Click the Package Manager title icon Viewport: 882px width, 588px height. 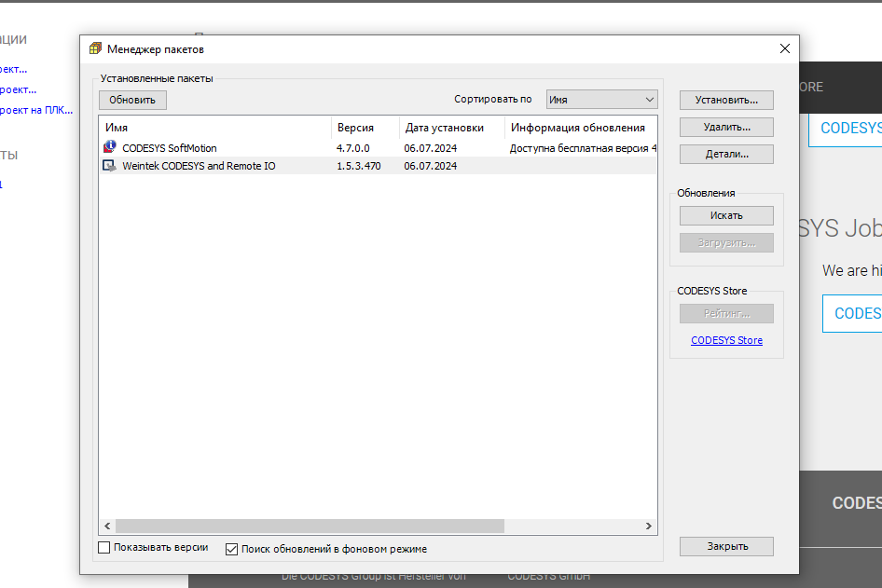(96, 48)
